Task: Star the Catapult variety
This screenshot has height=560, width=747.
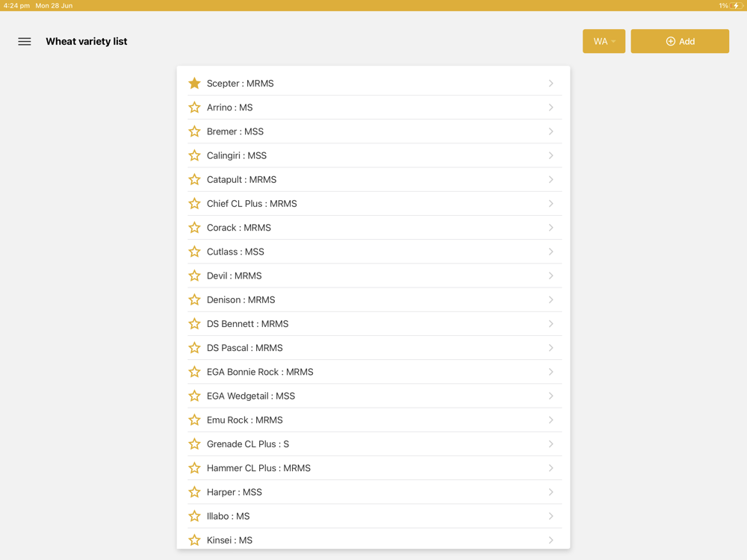Action: (x=194, y=179)
